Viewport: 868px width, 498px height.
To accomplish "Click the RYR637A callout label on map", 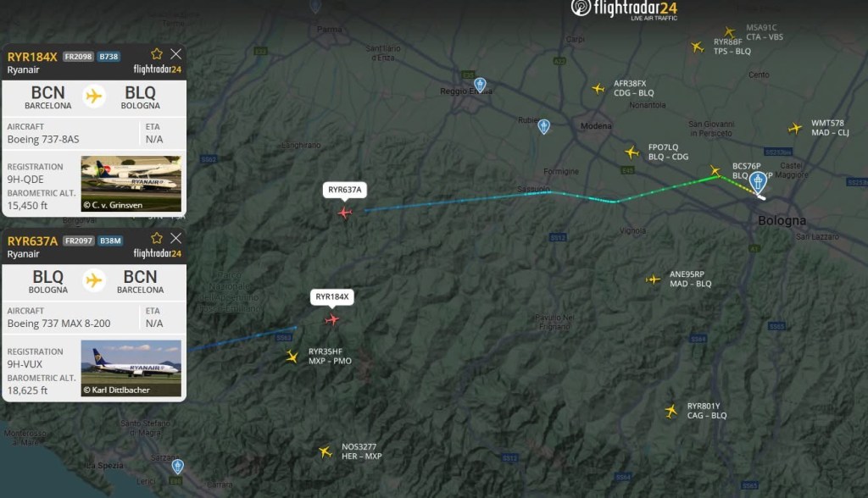I will click(345, 190).
